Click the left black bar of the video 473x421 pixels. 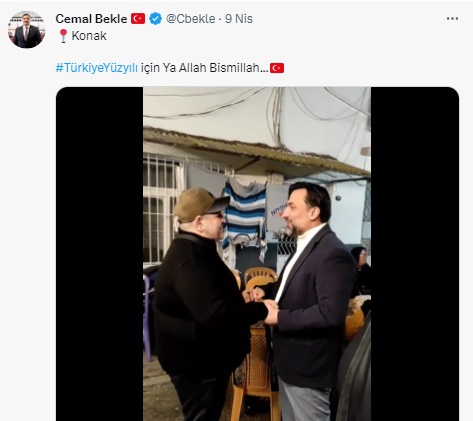[100, 254]
